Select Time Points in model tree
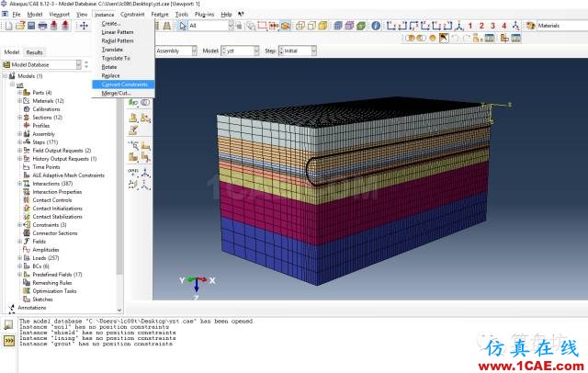This screenshot has height=373, width=588. click(x=46, y=167)
